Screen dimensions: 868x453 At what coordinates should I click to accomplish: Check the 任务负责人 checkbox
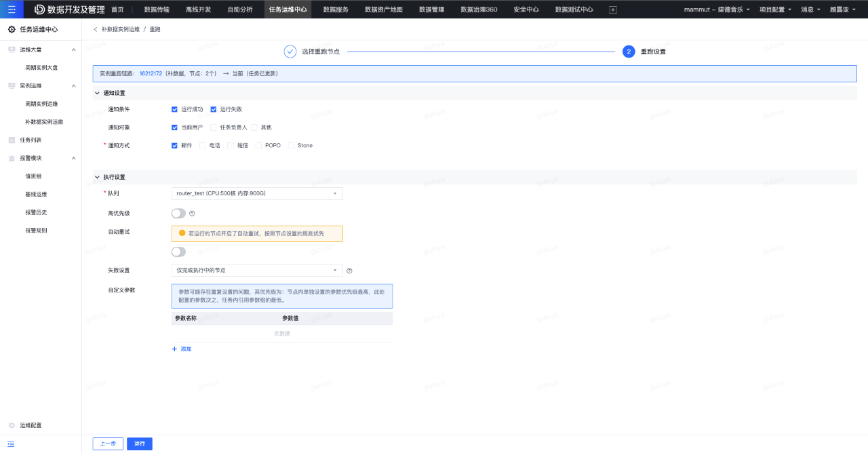coord(214,127)
